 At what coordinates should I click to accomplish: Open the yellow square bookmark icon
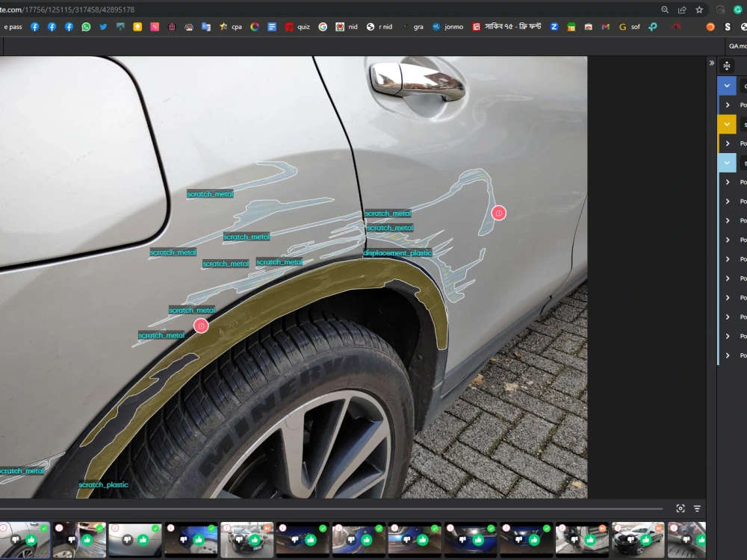pyautogui.click(x=137, y=27)
